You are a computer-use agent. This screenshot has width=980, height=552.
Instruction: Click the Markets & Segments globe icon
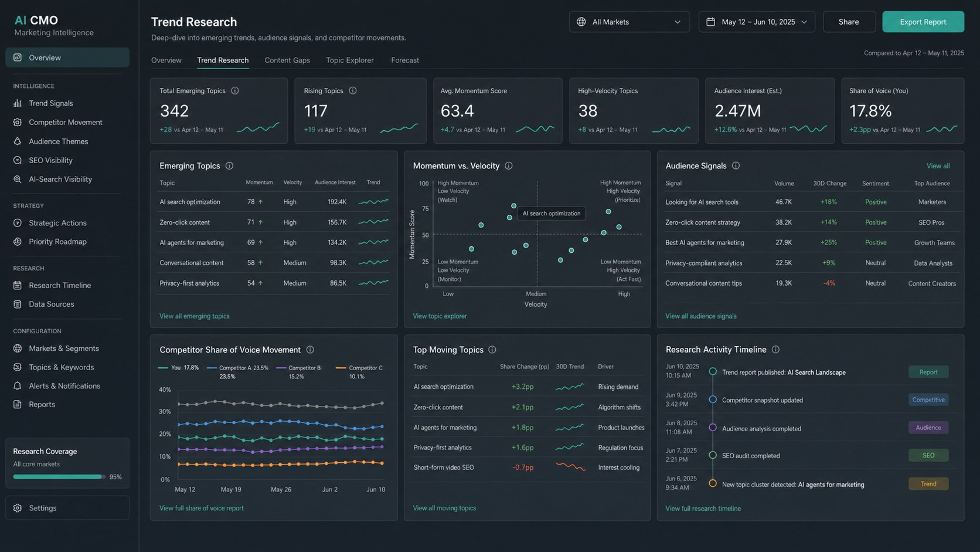tap(18, 348)
